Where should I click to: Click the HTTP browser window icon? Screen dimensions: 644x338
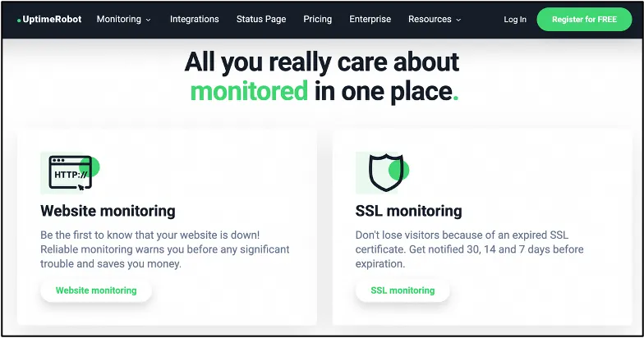71,172
